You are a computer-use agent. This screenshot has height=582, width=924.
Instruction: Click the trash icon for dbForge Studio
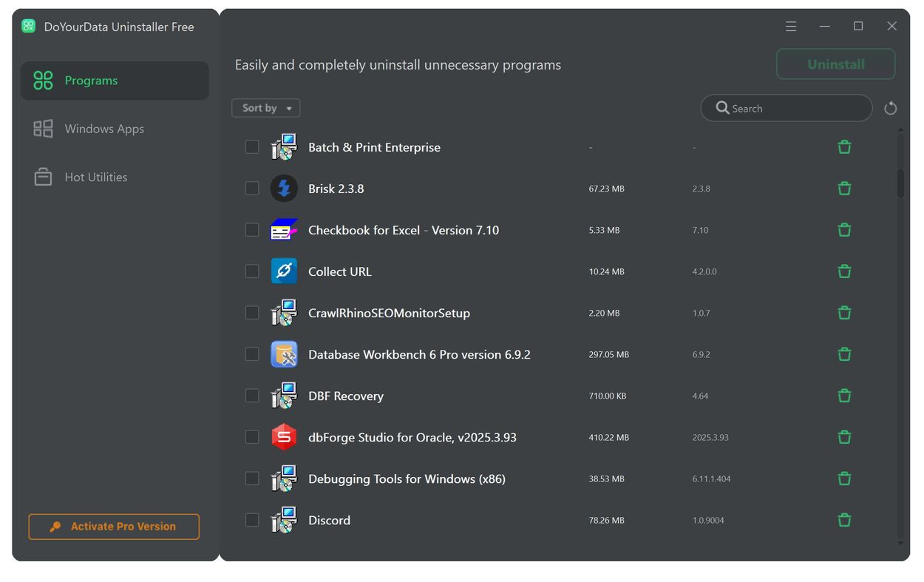[844, 437]
